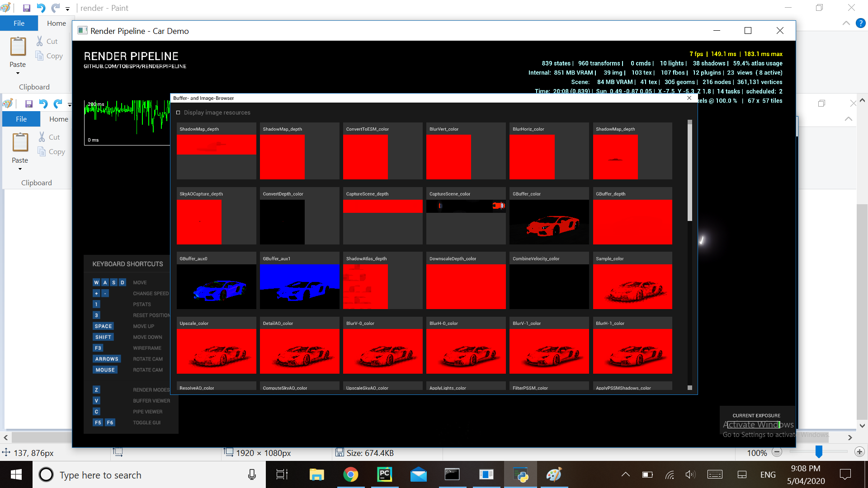Click the Paint zoom slider handle

pos(819,452)
